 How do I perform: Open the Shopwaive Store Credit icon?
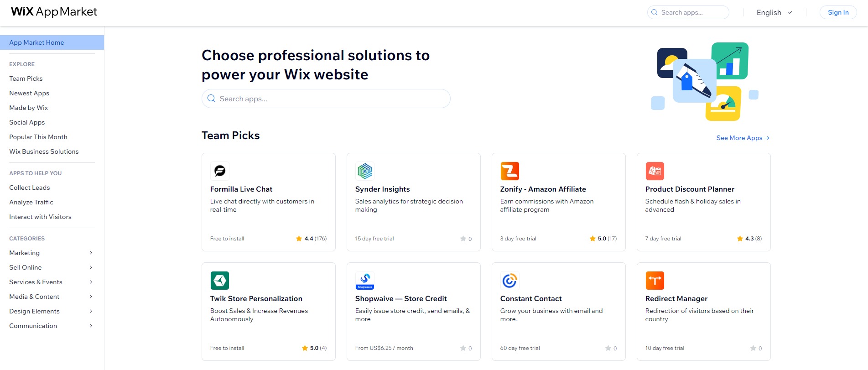(365, 281)
